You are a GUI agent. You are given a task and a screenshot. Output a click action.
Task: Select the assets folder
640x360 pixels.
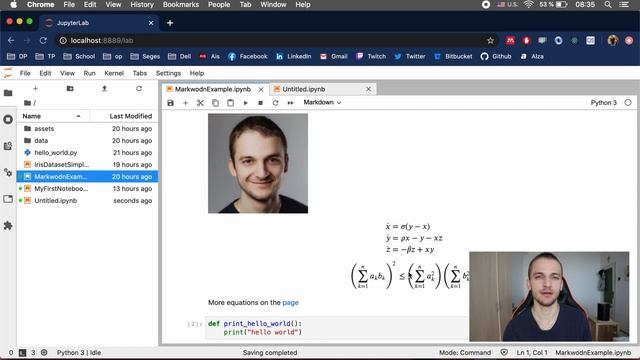[87, 129]
